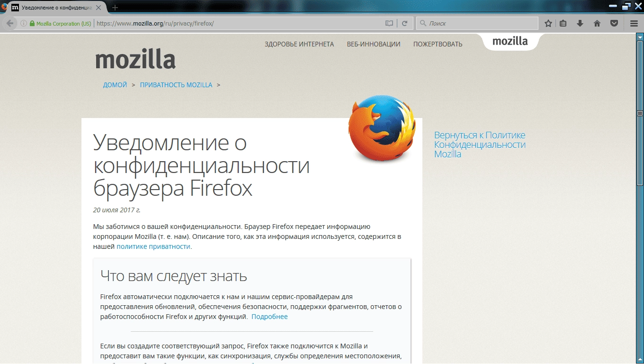Click the scrollbar up arrow
Image resolution: width=644 pixels, height=364 pixels.
640,37
